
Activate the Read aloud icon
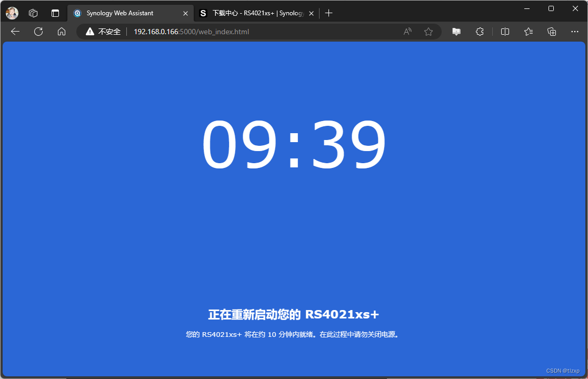click(407, 32)
